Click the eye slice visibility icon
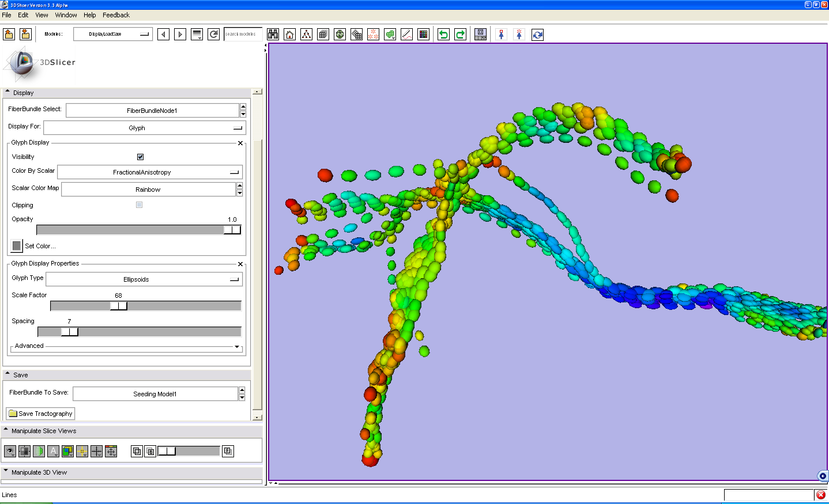This screenshot has width=829, height=504. [10, 452]
